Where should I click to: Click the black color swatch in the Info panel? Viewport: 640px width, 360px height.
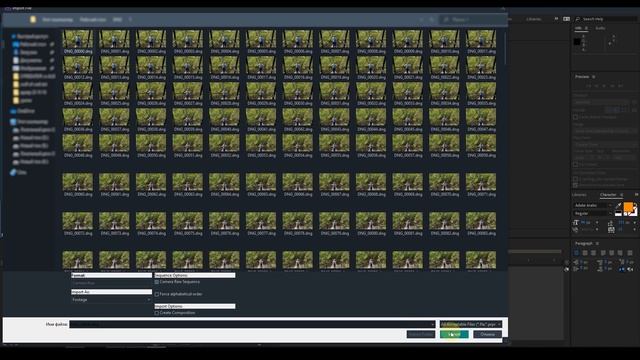pos(577,42)
